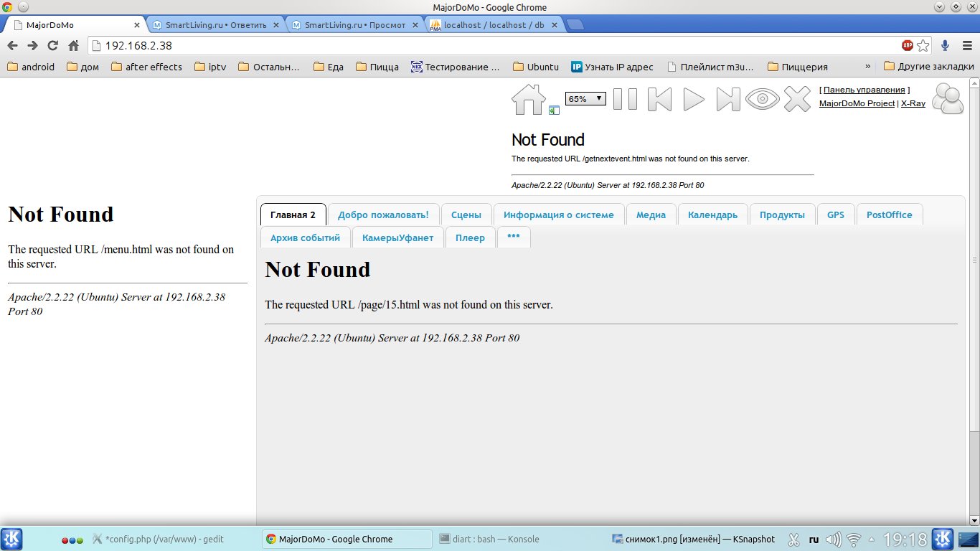Open a new browser tab
Viewport: 980px width, 551px height.
[x=575, y=25]
